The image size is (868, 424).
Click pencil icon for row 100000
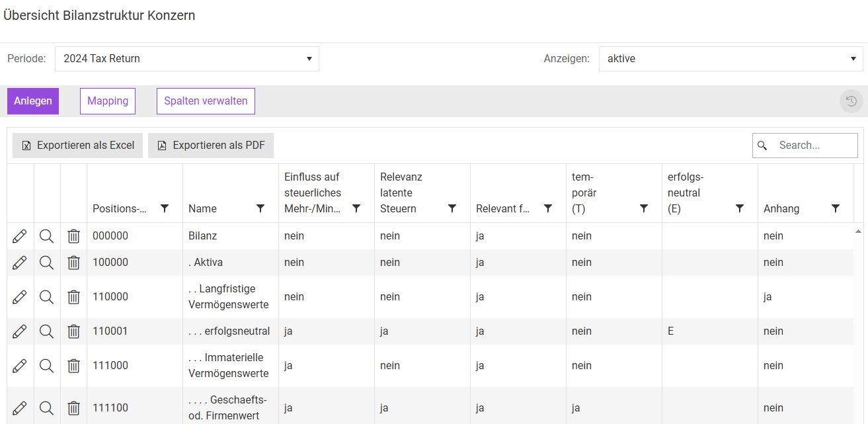pos(20,263)
